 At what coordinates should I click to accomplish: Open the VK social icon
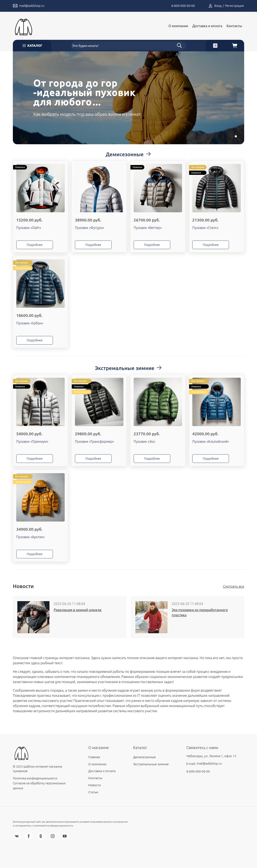coord(16,836)
